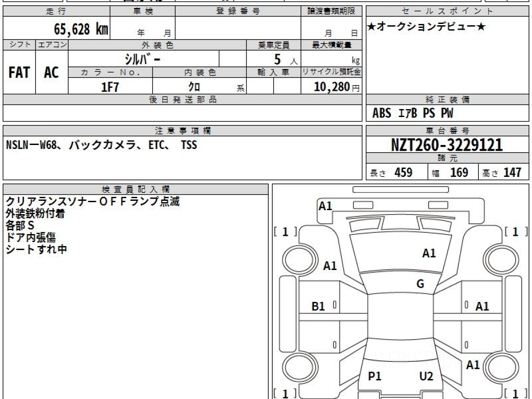Select the B1 mark on the car diagram
Viewport: 532px width, 399px height.
pos(318,306)
